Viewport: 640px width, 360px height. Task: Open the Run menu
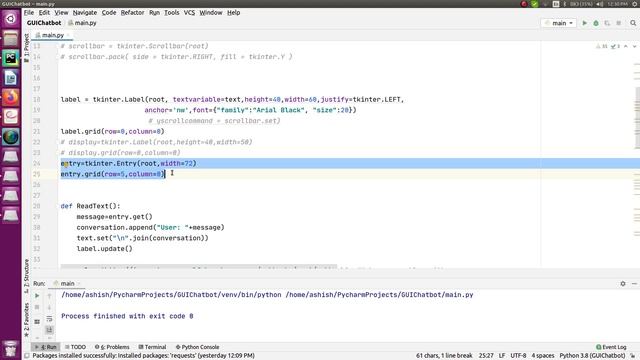pos(154,13)
